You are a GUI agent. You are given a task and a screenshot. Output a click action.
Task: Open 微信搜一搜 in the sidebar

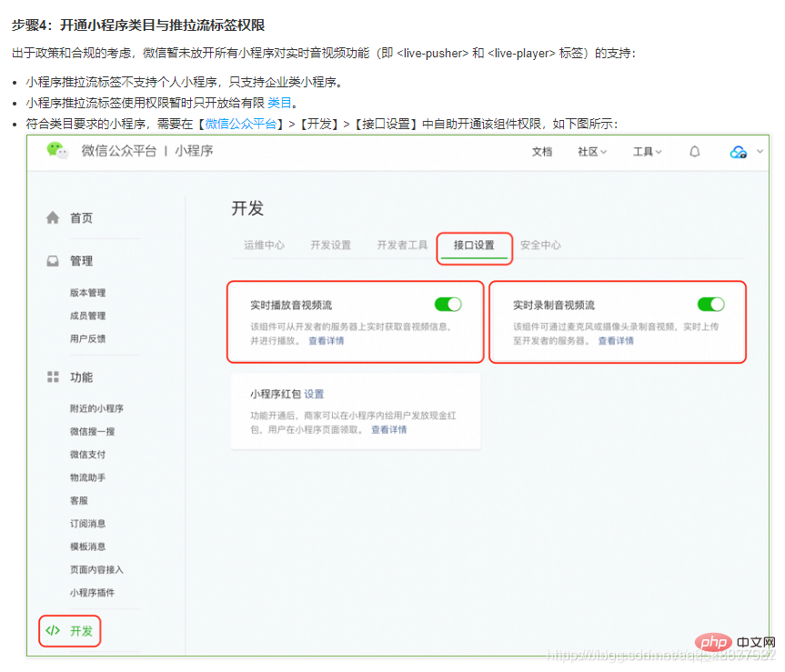tap(92, 431)
